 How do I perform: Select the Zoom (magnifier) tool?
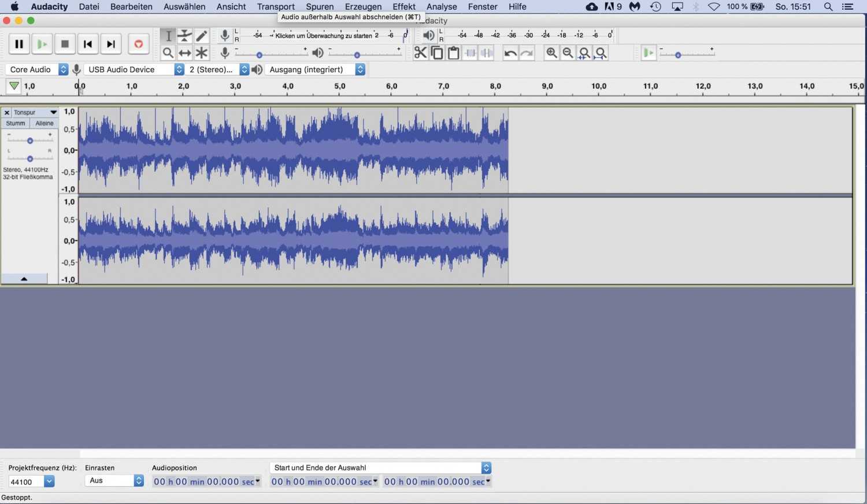[x=168, y=53]
